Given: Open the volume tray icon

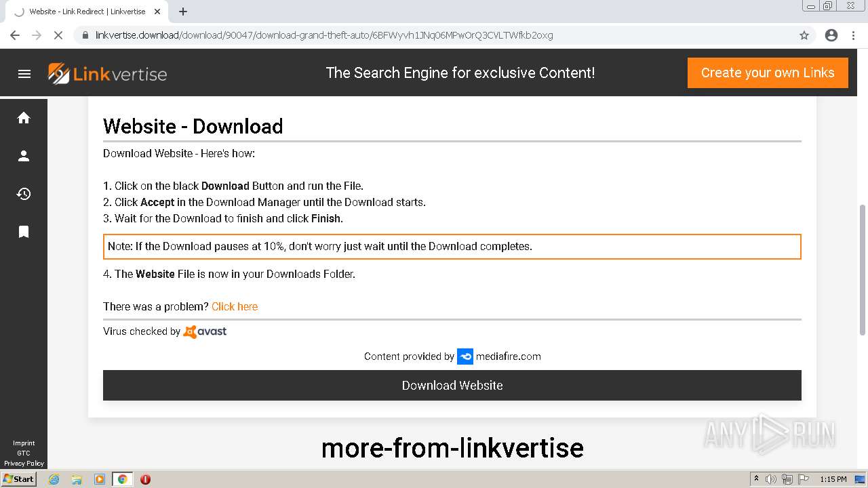Looking at the screenshot, I should point(771,479).
